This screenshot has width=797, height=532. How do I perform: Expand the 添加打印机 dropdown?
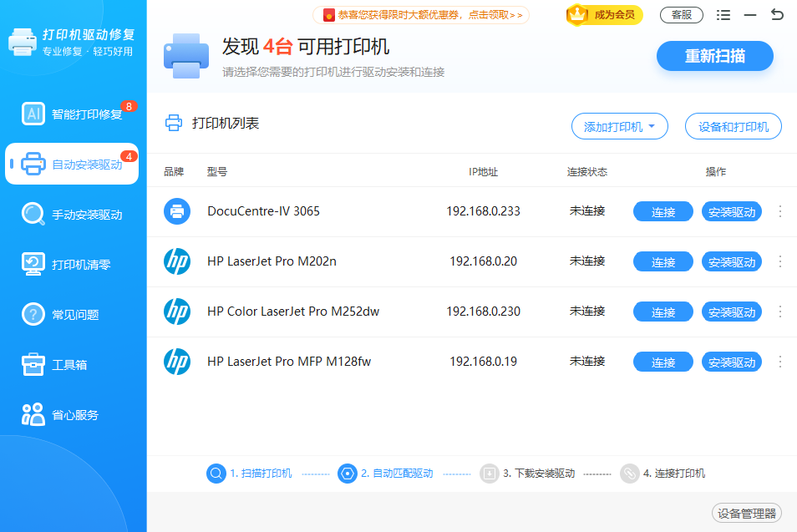tap(619, 127)
